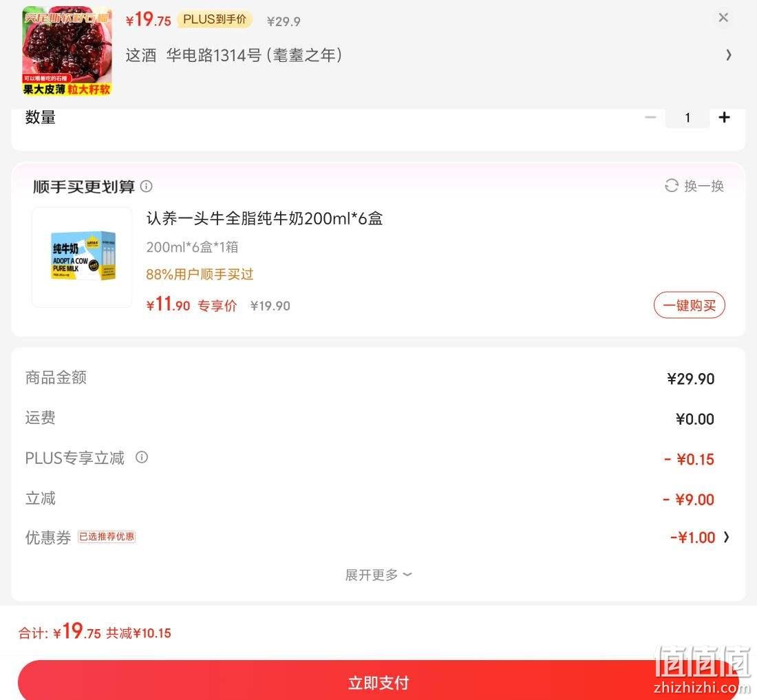Open the 认养一头牛全脂纯牛奶 product title

264,219
